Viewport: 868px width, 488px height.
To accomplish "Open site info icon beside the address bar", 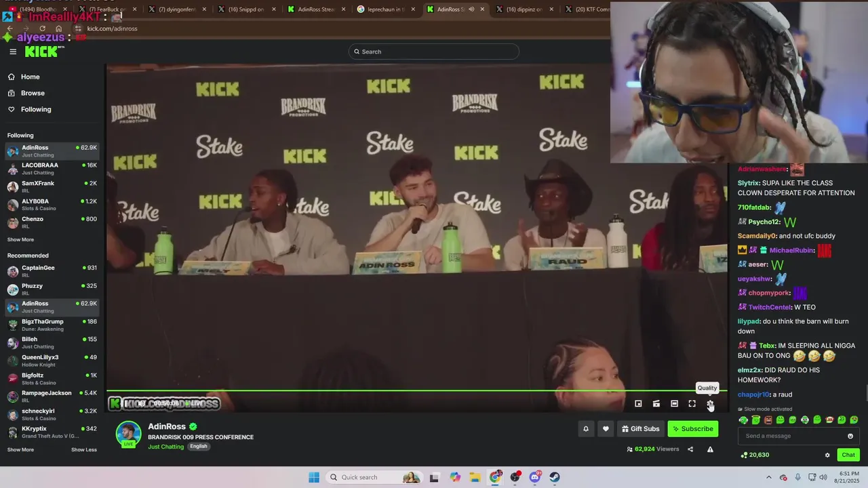I will click(78, 28).
